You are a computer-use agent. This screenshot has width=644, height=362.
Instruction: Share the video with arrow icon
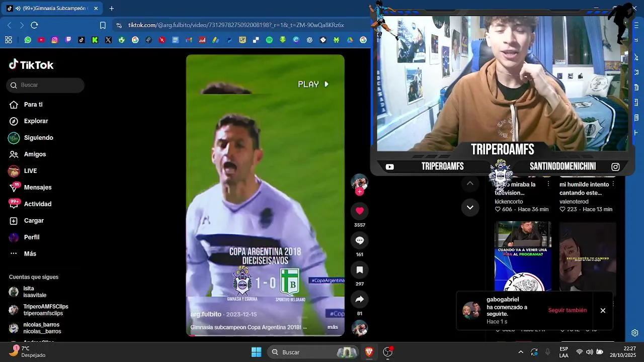[359, 299]
